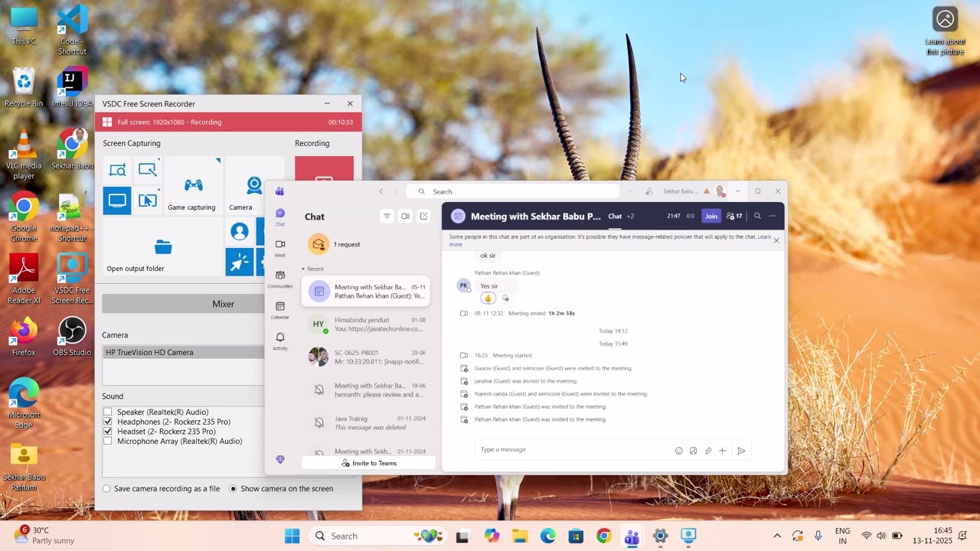This screenshot has width=980, height=551.
Task: Select Game capturing in VSDC recorder
Action: [192, 186]
